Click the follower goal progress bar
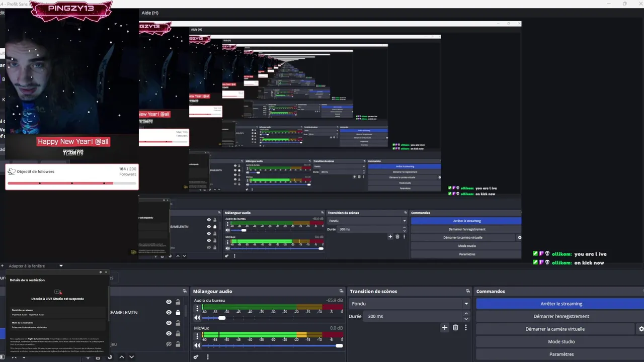This screenshot has height=362, width=644. [x=72, y=184]
